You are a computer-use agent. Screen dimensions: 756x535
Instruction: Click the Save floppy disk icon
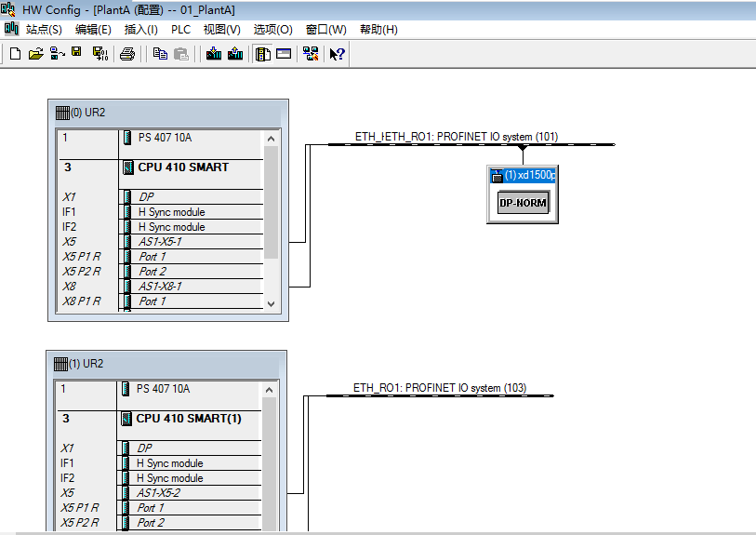point(77,53)
